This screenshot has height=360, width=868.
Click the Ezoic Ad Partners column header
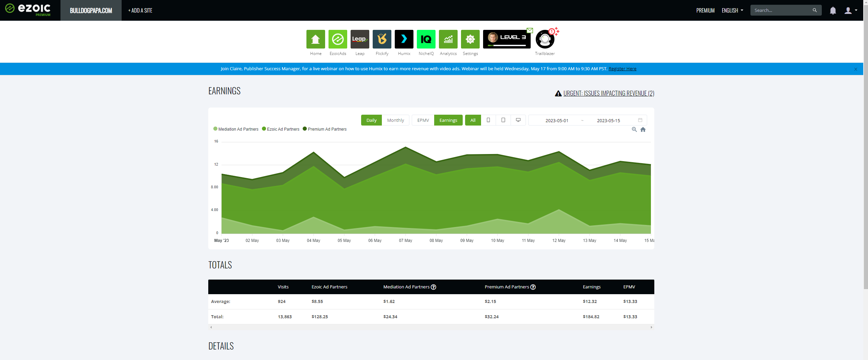pos(329,287)
